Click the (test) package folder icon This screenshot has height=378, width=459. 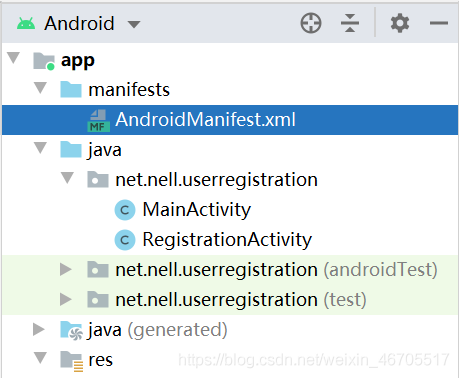coord(98,299)
